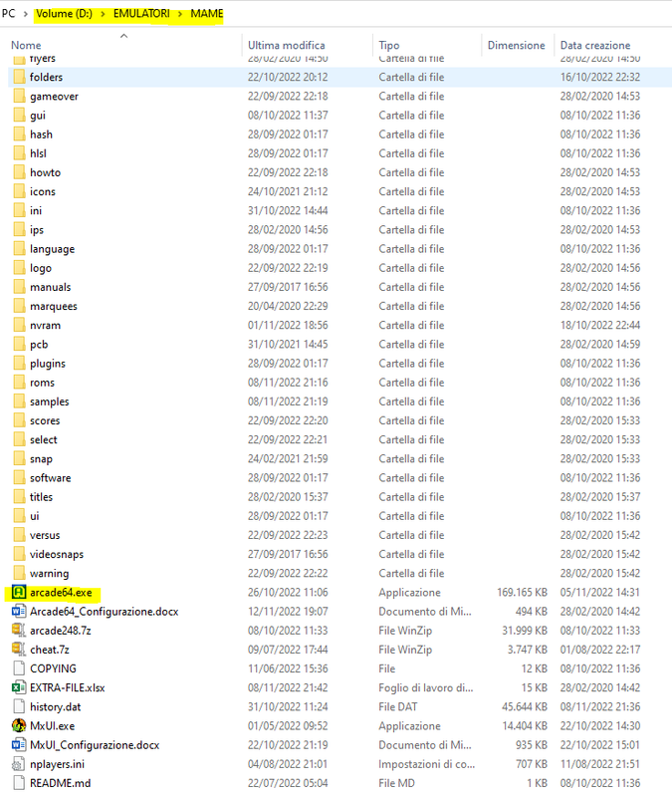Click the snap folder icon
Screen dimensions: 672x797
[19, 458]
